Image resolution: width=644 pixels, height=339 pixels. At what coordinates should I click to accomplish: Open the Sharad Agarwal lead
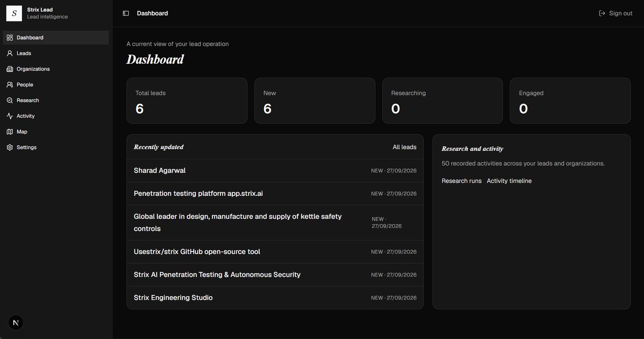pos(275,171)
